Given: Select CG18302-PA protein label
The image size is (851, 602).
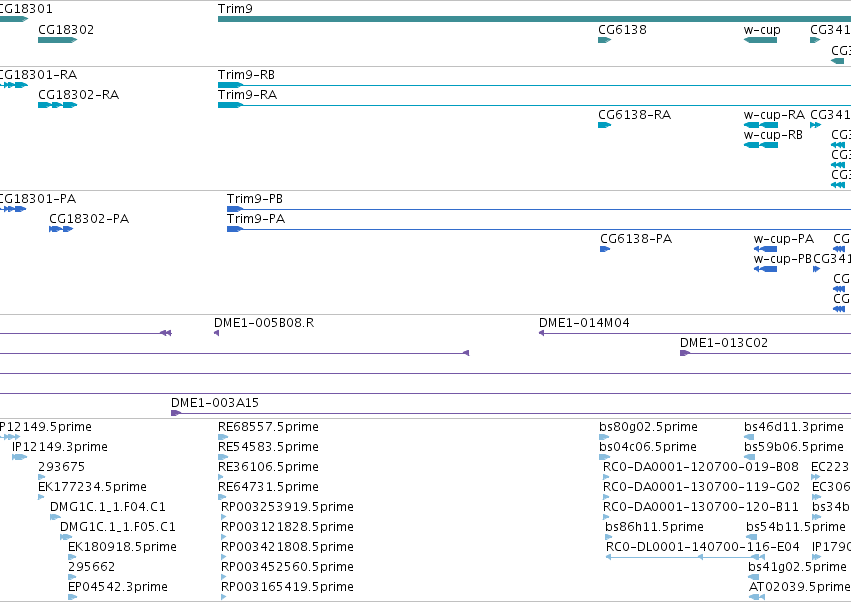Looking at the screenshot, I should (x=89, y=219).
